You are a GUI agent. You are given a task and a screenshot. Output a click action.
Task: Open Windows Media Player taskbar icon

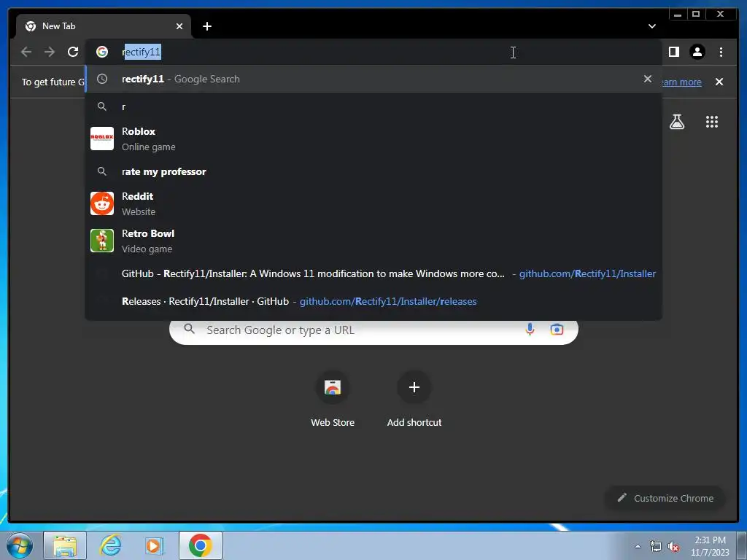click(x=155, y=545)
